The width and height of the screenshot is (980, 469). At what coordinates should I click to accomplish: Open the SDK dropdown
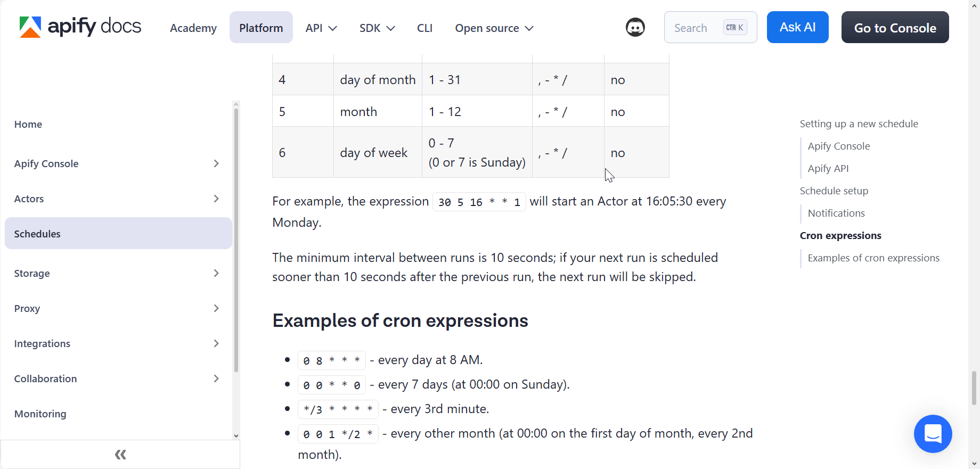pos(377,28)
